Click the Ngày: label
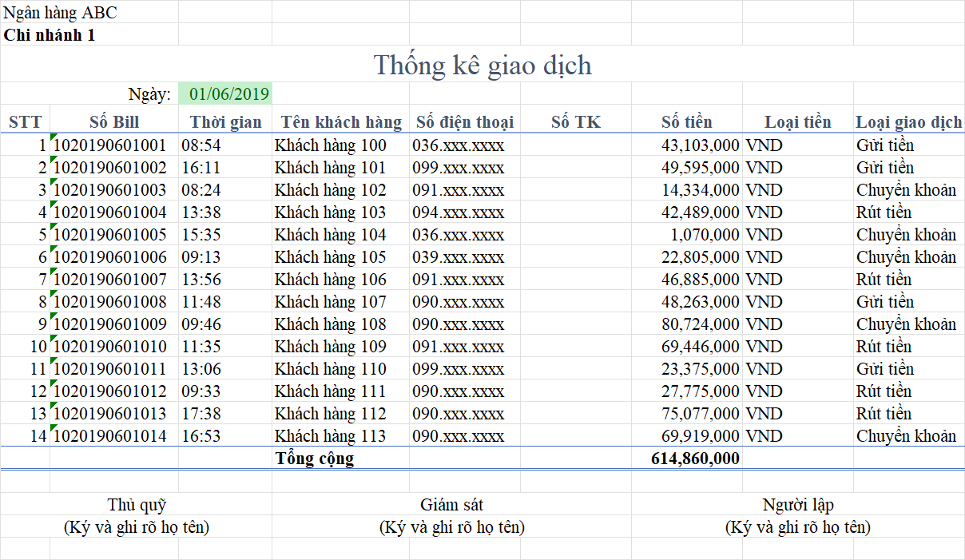 [149, 94]
